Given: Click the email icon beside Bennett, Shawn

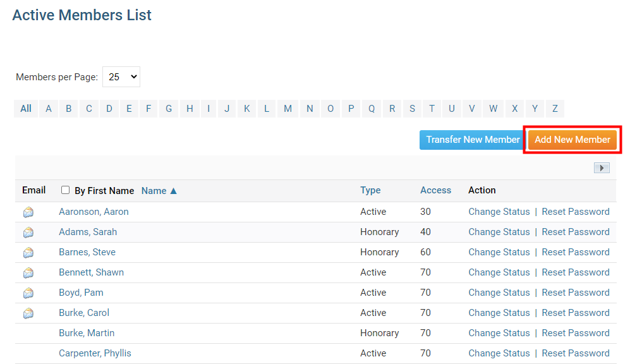Looking at the screenshot, I should (x=28, y=273).
